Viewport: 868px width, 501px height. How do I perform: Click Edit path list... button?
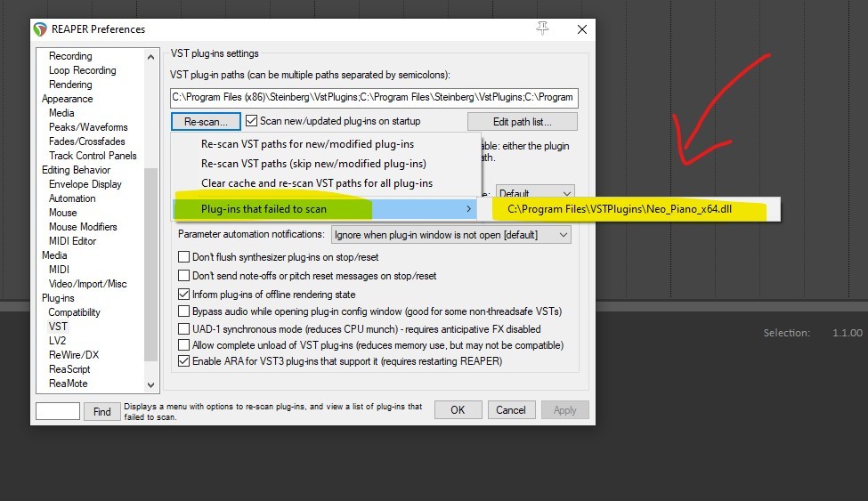click(x=522, y=121)
